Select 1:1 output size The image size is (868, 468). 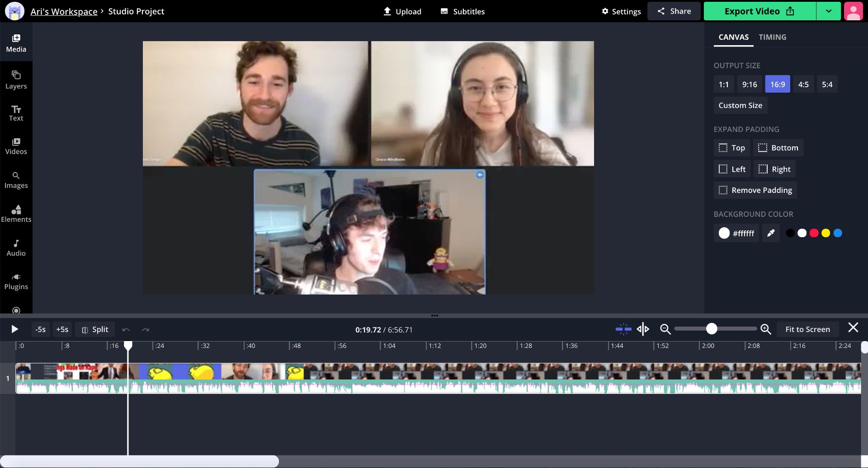(x=724, y=84)
